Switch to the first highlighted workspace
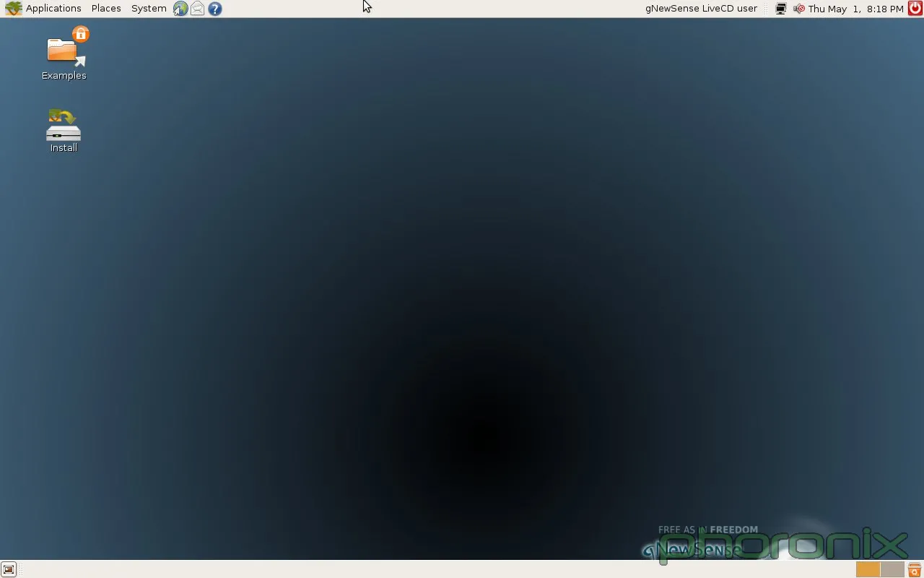This screenshot has height=578, width=924. point(868,569)
